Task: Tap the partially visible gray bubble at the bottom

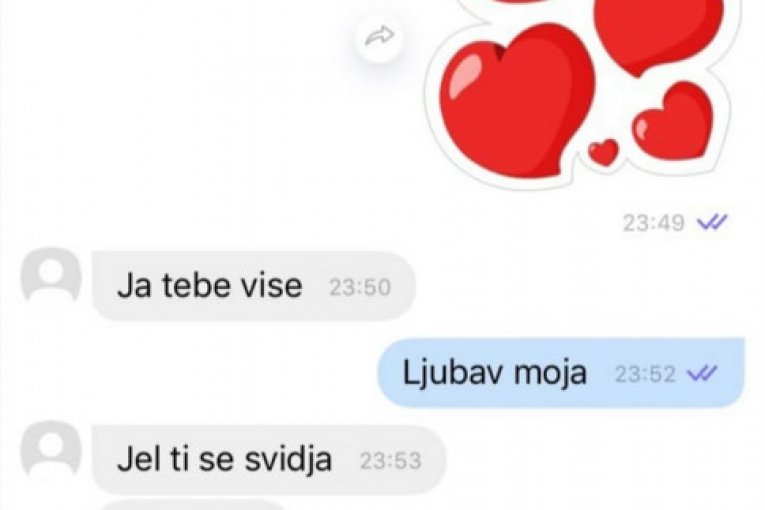Action: click(193, 504)
